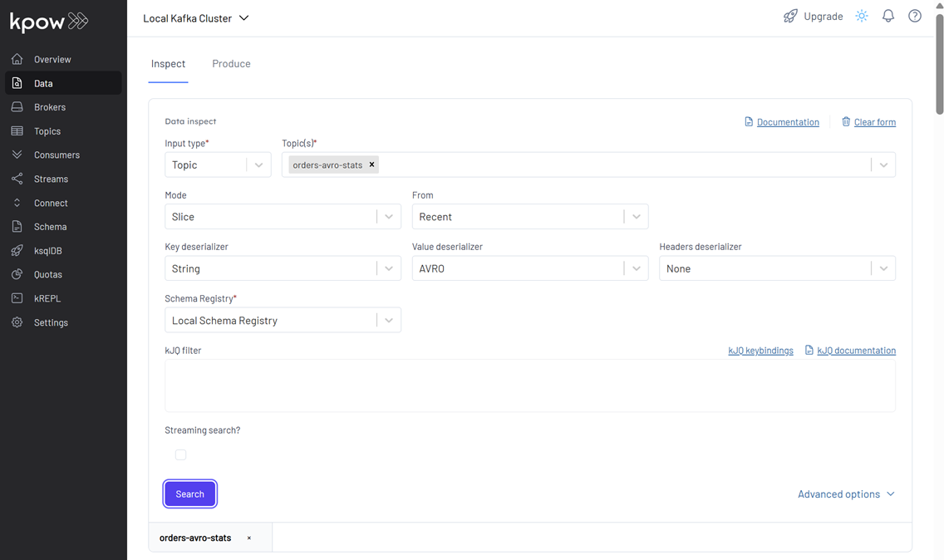Open the notifications bell
This screenshot has height=560, width=944.
click(x=888, y=17)
